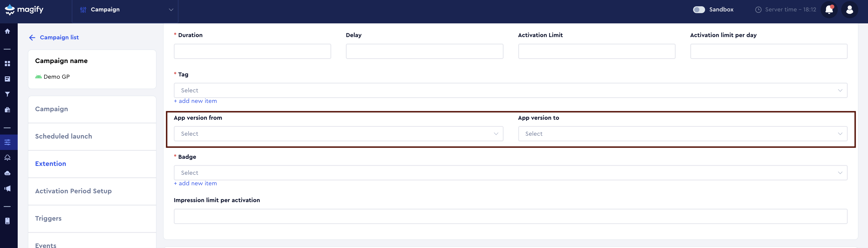Open the mobile device sidebar icon
Viewport: 868px width, 248px height.
click(7, 221)
